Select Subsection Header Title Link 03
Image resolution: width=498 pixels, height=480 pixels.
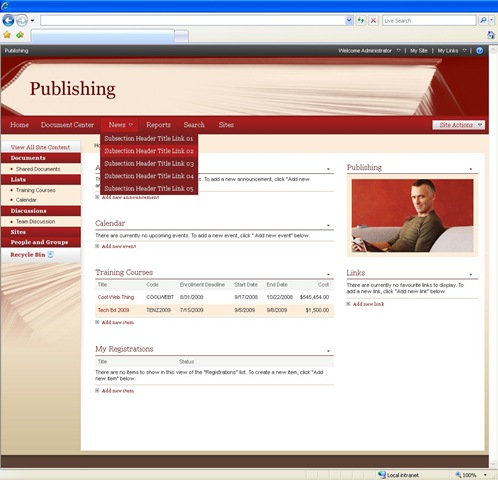(x=149, y=163)
